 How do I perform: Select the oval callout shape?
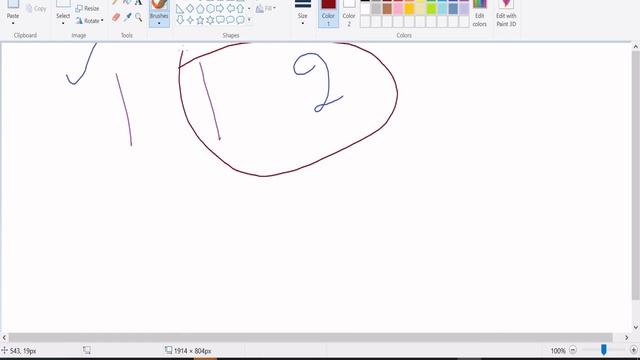[230, 20]
